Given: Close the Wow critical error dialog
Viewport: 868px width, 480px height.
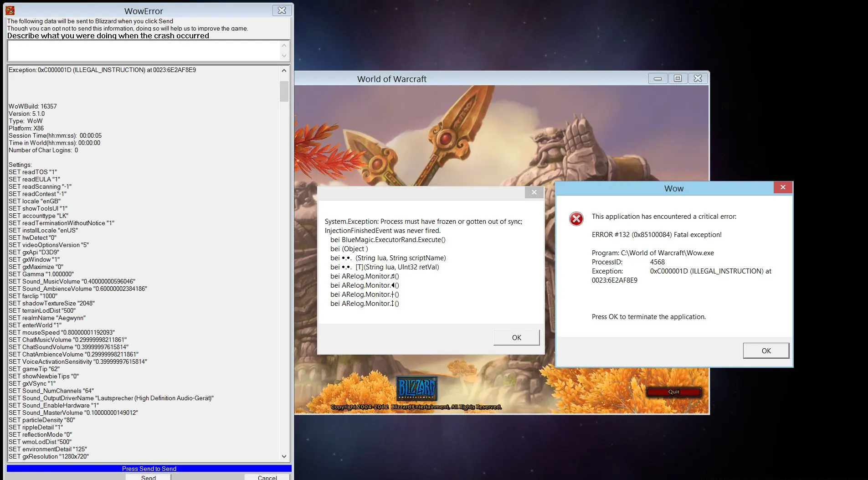Looking at the screenshot, I should pyautogui.click(x=783, y=187).
